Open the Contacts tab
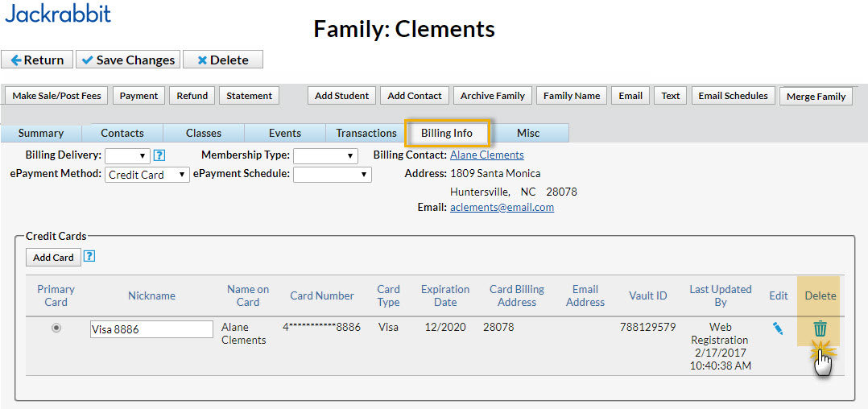The width and height of the screenshot is (868, 409). click(x=122, y=133)
